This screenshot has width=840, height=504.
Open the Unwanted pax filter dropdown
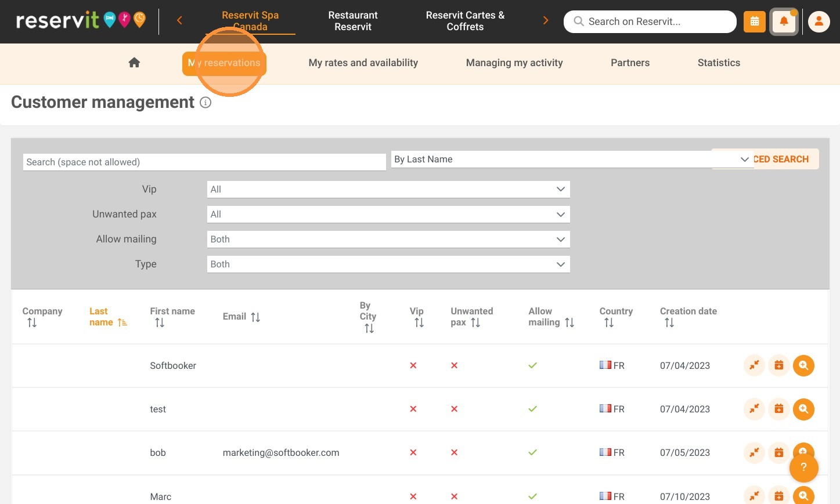point(388,214)
